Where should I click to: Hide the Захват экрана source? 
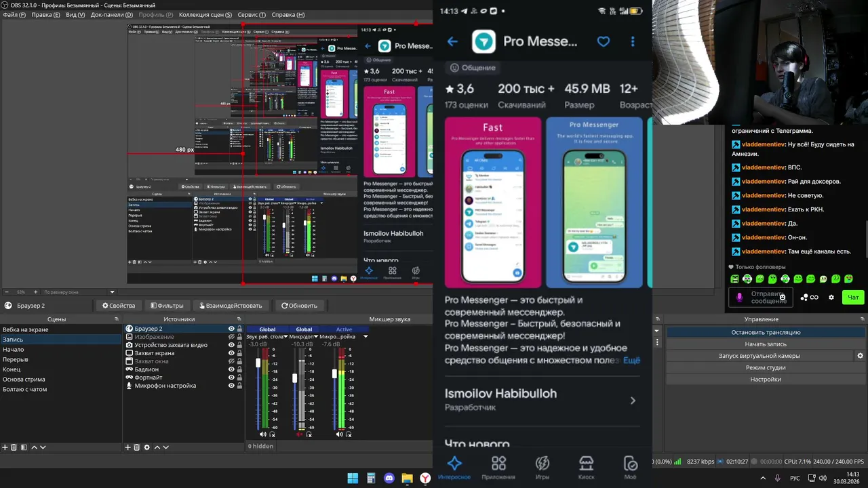coord(231,353)
